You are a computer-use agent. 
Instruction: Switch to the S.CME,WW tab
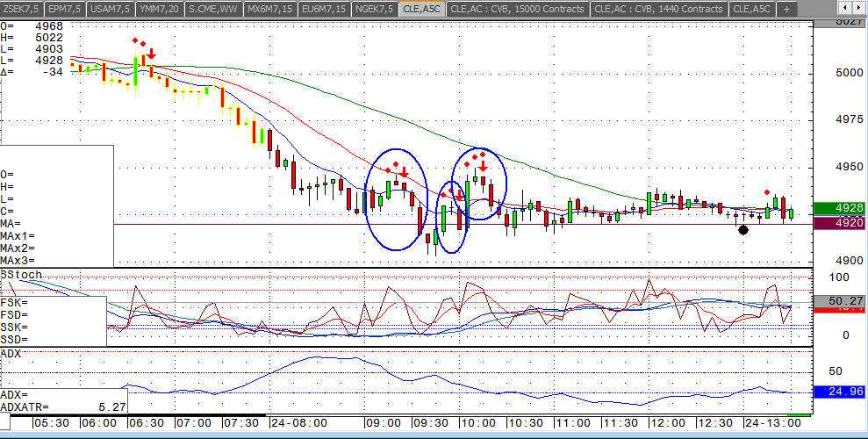[x=213, y=9]
